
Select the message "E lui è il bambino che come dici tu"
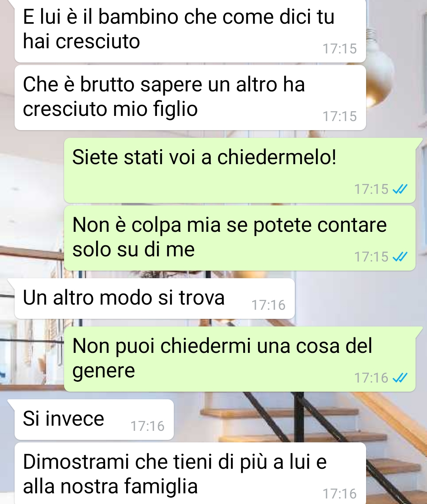point(190,30)
